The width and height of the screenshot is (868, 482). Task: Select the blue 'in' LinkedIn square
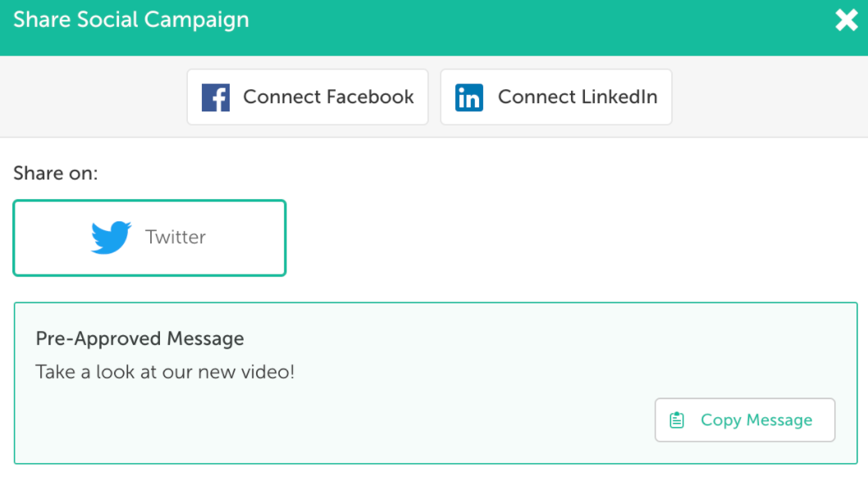tap(468, 97)
